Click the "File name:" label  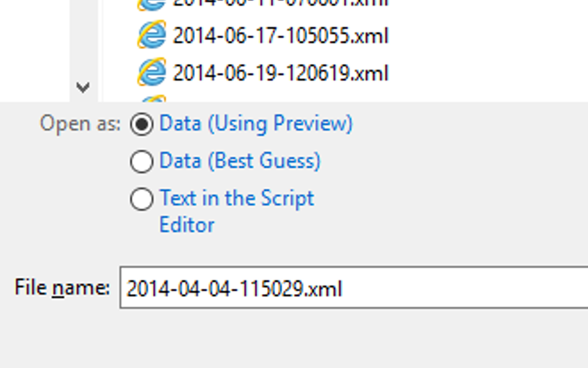(62, 288)
